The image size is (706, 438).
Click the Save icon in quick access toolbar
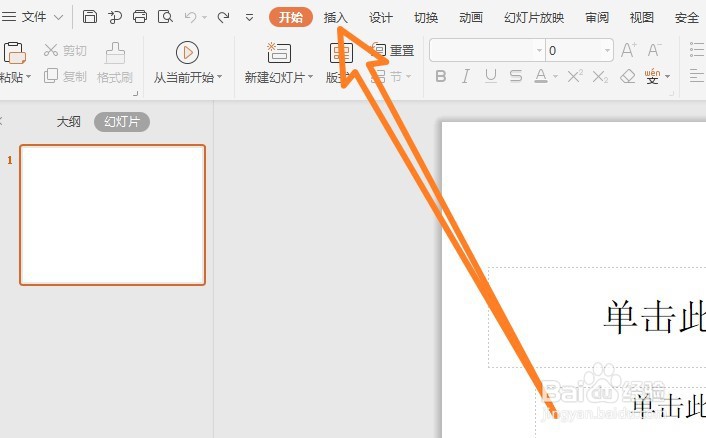tap(90, 17)
